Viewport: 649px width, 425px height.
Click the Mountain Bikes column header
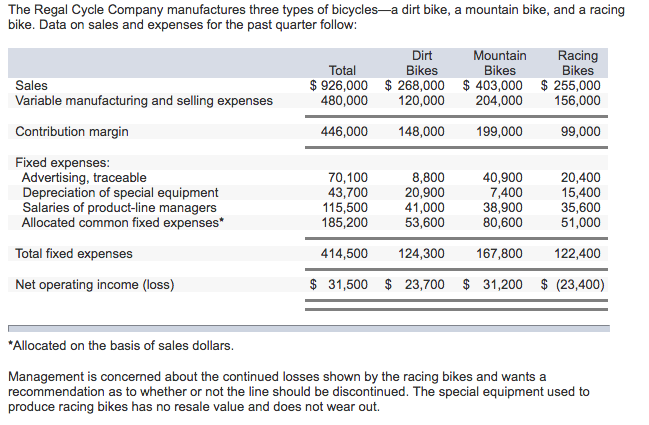click(x=499, y=63)
